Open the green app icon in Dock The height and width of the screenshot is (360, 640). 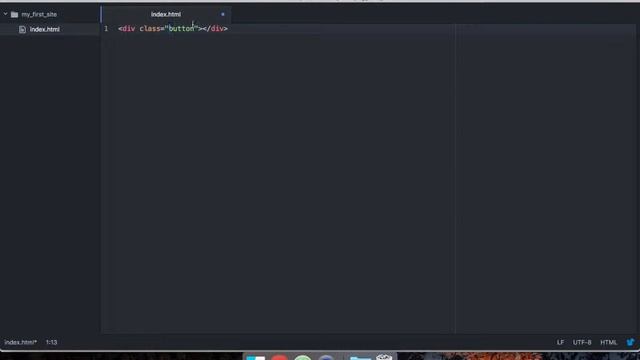[x=303, y=358]
